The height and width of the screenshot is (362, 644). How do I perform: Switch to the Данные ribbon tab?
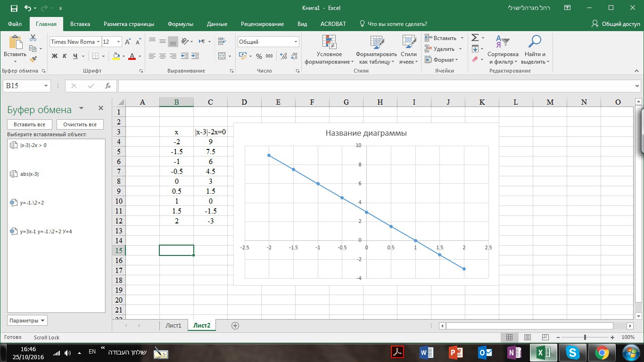[x=217, y=24]
